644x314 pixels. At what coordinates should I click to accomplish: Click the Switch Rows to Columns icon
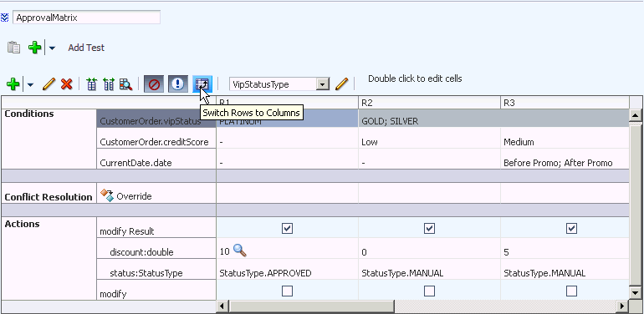(x=202, y=84)
